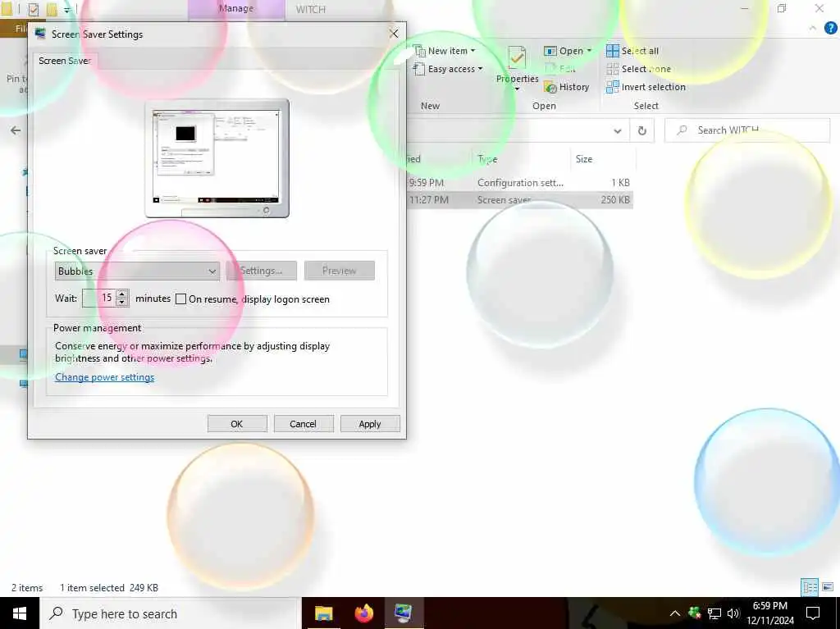Screen dimensions: 840x629
Task: Switch to Details view in status bar
Action: click(x=810, y=588)
